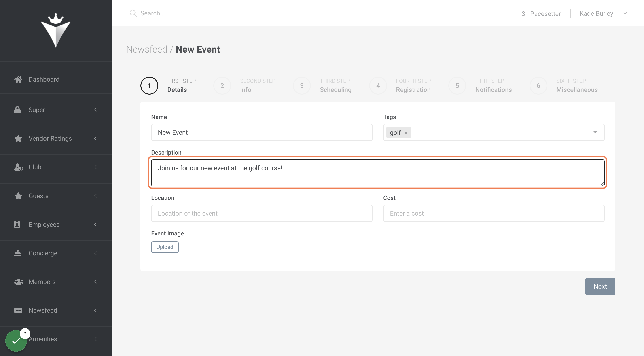Expand the Concierge menu chevron
644x356 pixels.
click(95, 253)
